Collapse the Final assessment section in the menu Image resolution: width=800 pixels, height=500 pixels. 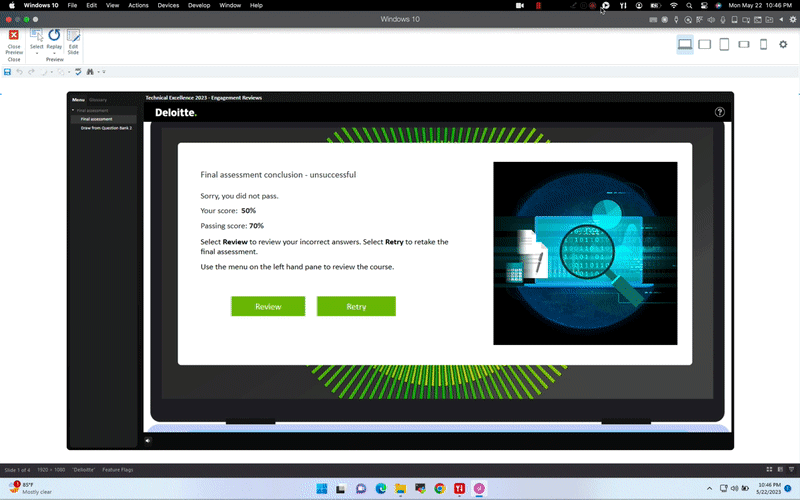click(73, 110)
